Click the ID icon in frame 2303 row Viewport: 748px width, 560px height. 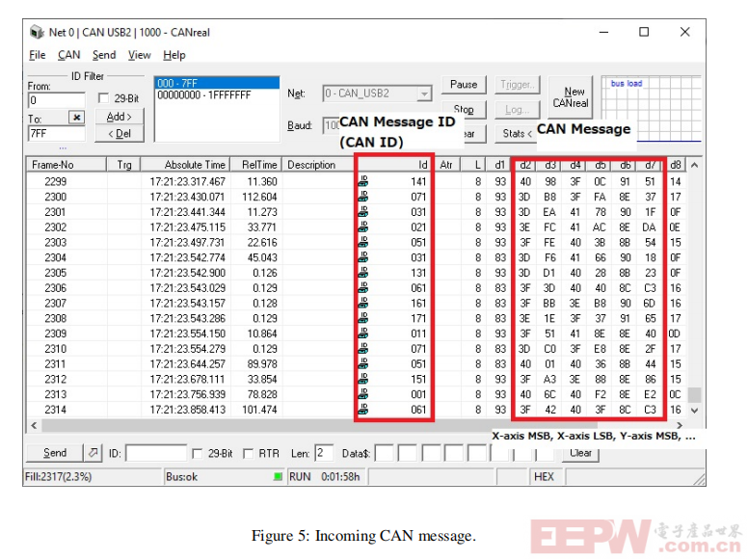click(363, 242)
